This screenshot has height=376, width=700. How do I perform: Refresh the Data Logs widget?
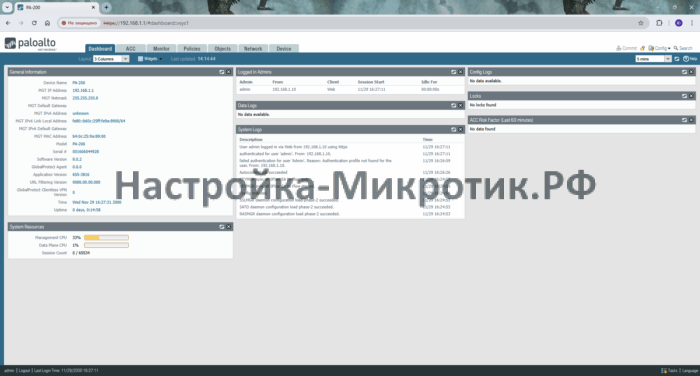click(x=454, y=105)
